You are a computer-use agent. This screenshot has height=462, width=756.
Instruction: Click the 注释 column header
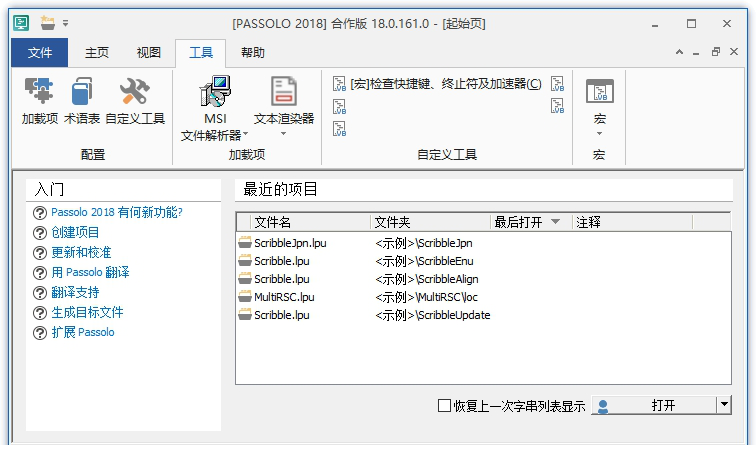[x=632, y=222]
